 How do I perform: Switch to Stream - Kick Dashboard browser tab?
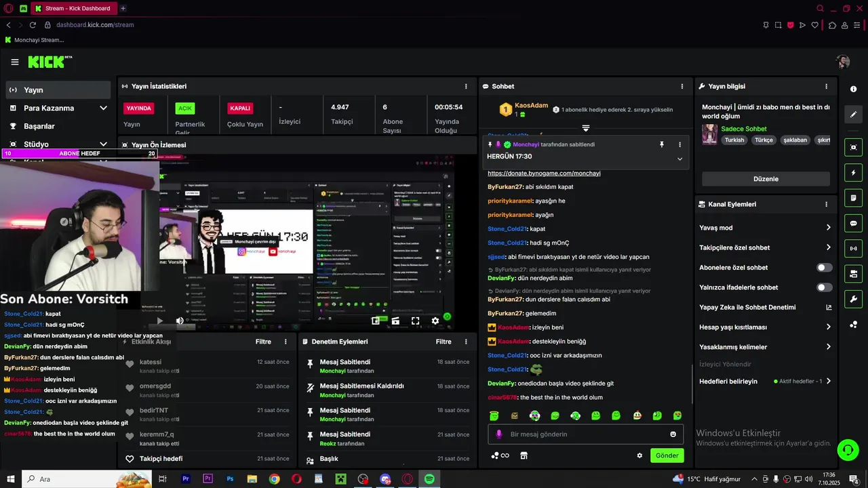[x=73, y=8]
